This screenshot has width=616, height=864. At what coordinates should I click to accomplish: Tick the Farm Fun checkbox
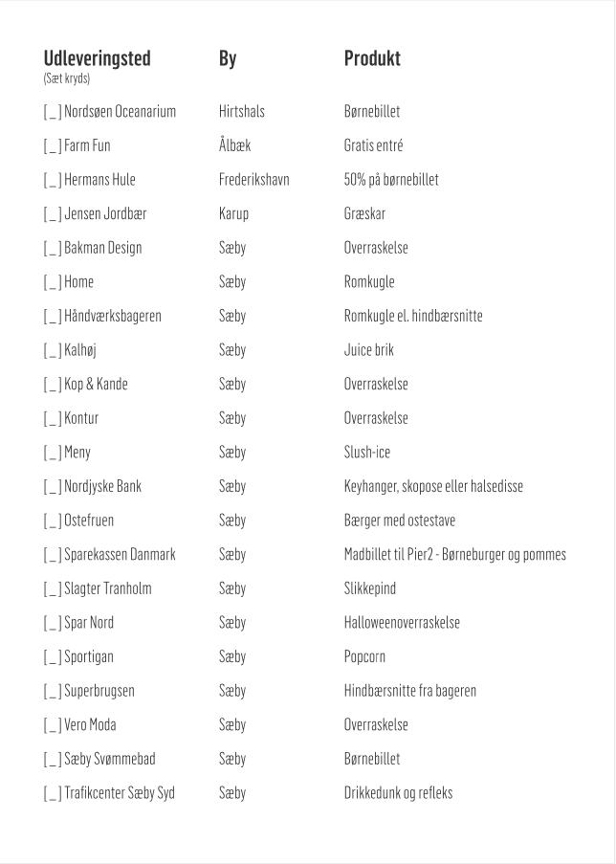pyautogui.click(x=53, y=146)
